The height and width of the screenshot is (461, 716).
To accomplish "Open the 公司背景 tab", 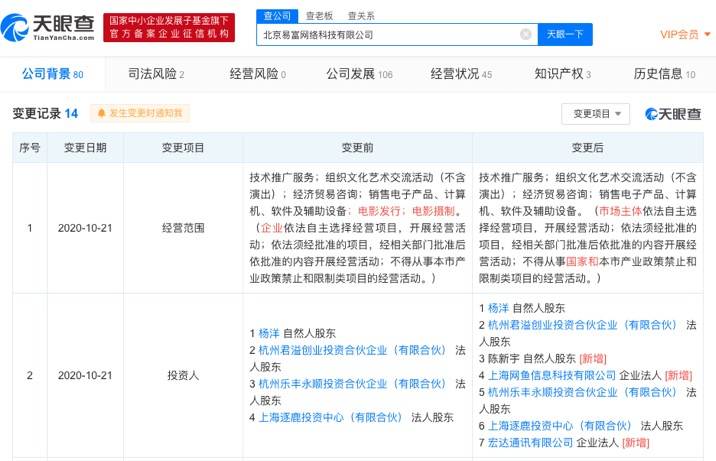I will [x=53, y=74].
